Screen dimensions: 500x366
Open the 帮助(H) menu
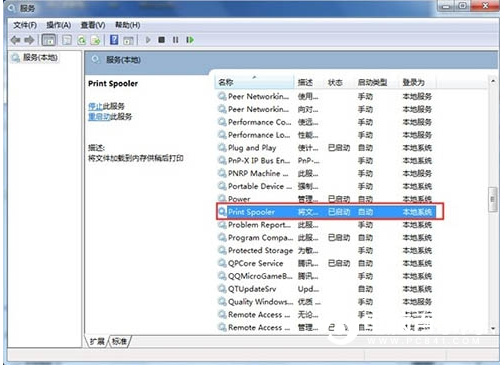(x=127, y=25)
